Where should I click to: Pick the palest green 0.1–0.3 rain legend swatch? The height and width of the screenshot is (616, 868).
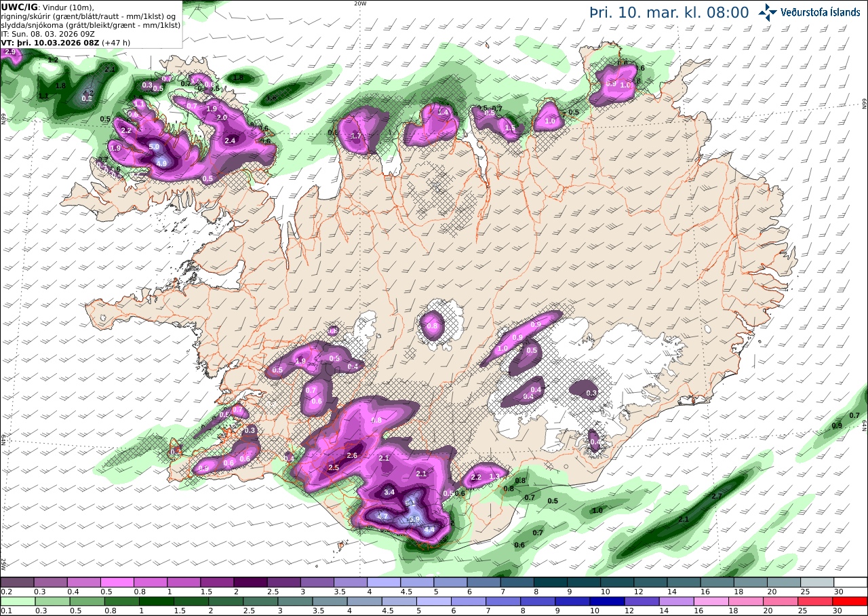17,601
